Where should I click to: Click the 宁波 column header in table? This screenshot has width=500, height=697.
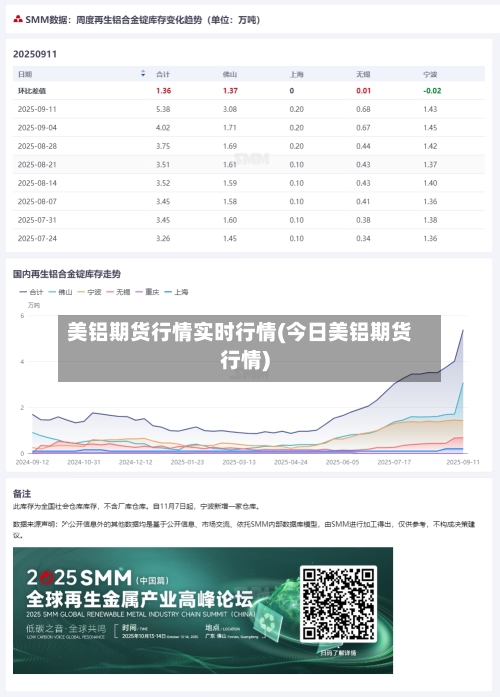point(430,74)
